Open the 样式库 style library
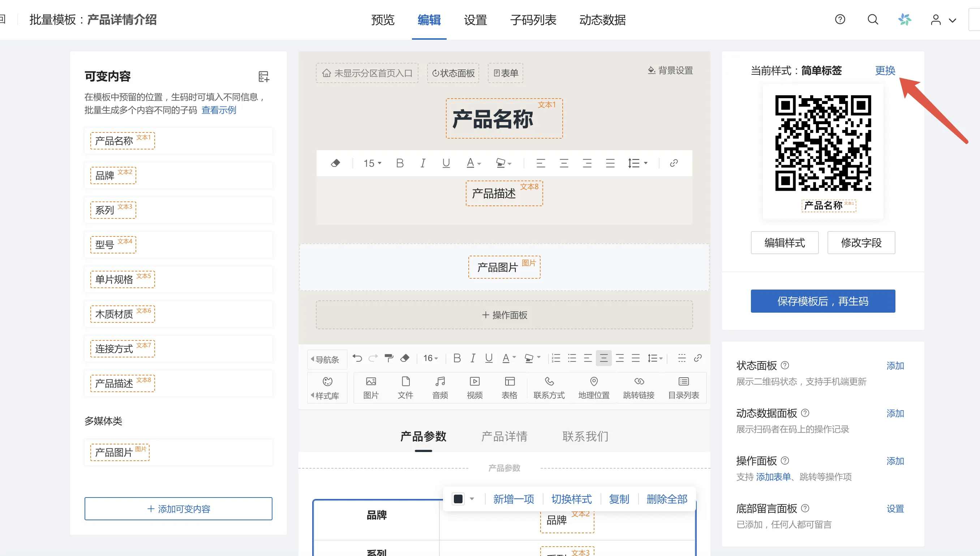 pos(327,388)
